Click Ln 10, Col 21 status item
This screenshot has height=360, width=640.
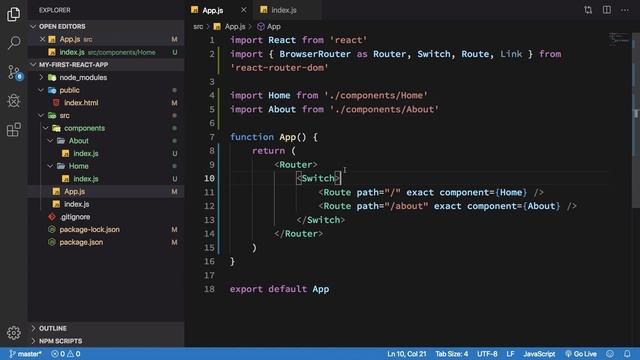[407, 354]
